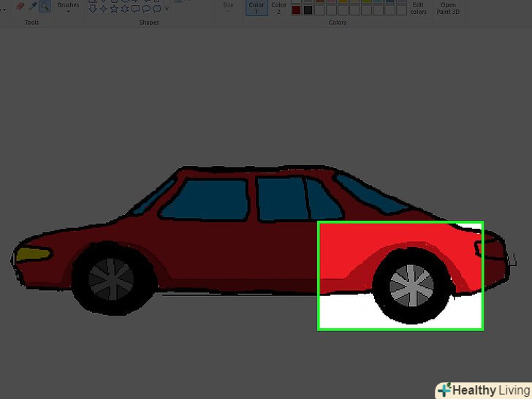The height and width of the screenshot is (399, 532).
Task: Activate the Color 1 selector
Action: pos(256,7)
